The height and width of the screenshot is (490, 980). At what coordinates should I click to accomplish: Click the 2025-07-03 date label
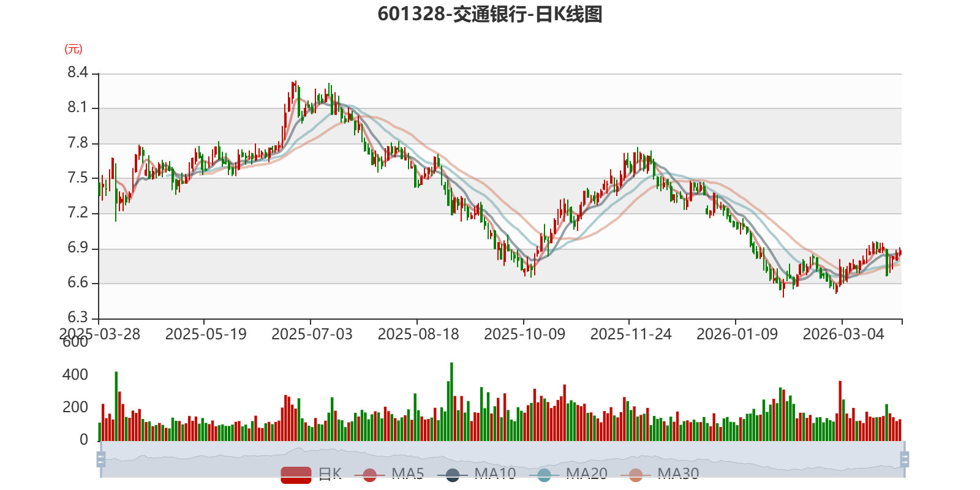312,334
